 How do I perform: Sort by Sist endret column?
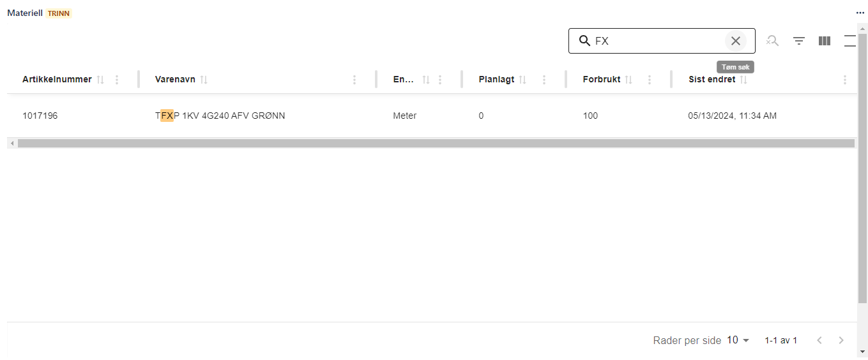pyautogui.click(x=743, y=80)
